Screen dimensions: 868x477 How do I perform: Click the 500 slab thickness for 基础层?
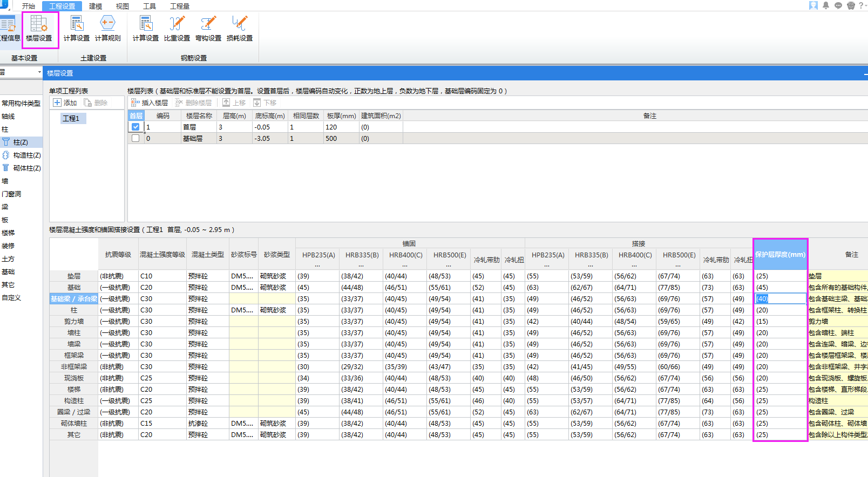tap(342, 138)
